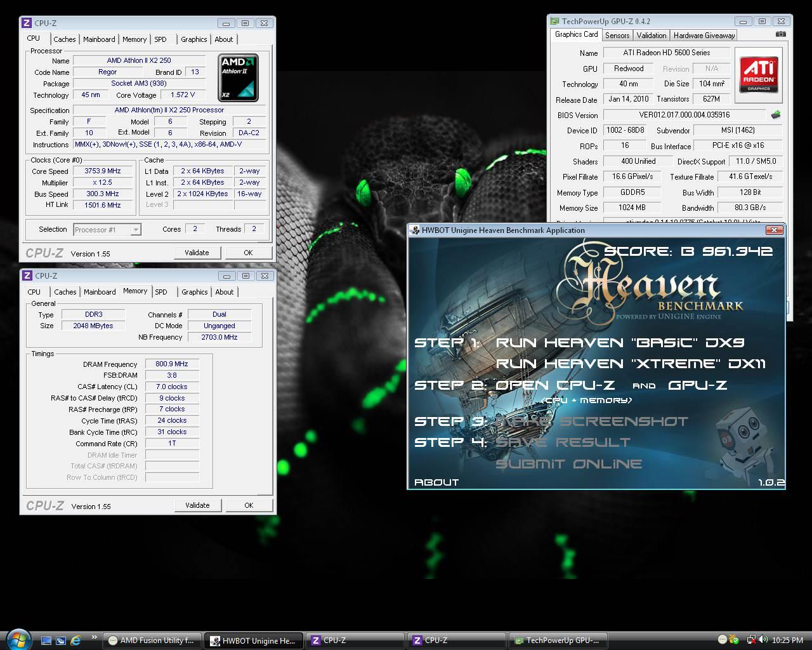Click the Bandwidth value 80.3 GB/s
The width and height of the screenshot is (812, 650).
pyautogui.click(x=750, y=208)
